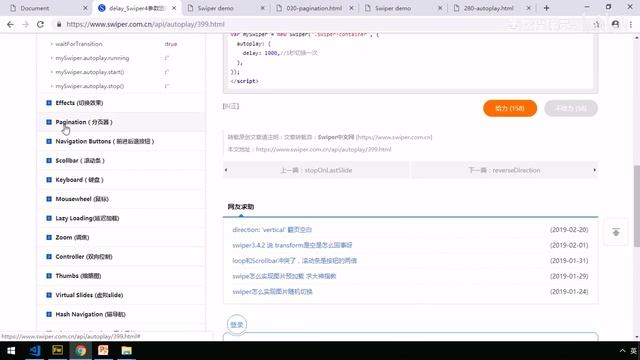This screenshot has height=360, width=640.
Task: Click the round login button
Action: (x=237, y=324)
